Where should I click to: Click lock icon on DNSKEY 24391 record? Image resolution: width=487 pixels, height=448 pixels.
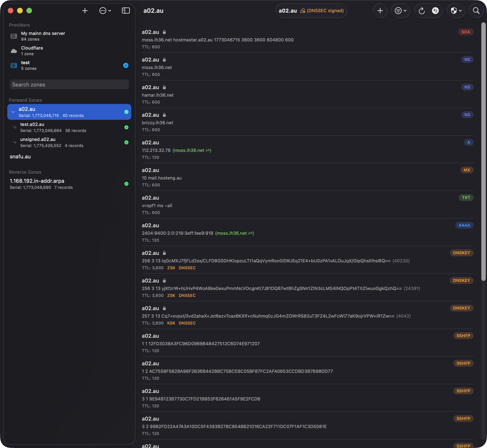(164, 281)
